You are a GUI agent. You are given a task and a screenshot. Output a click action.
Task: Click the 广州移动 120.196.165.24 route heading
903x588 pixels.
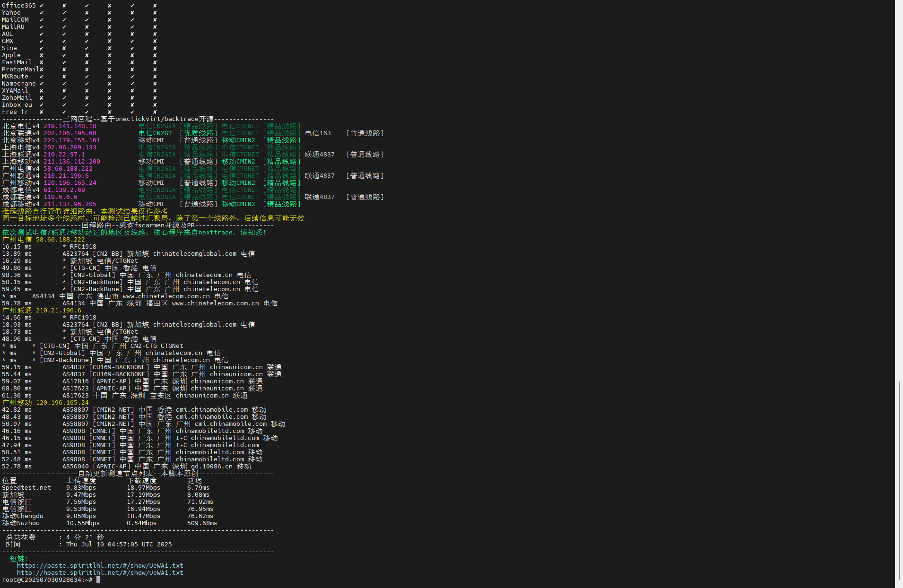click(x=45, y=402)
